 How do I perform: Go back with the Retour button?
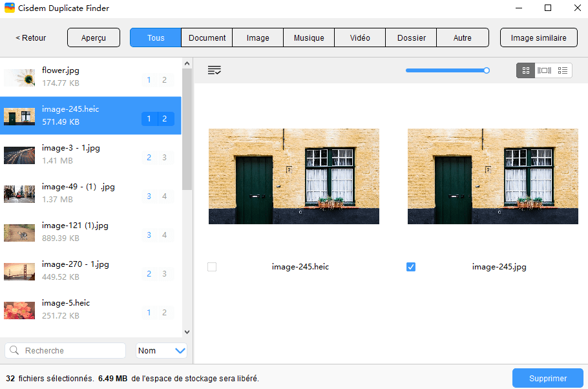coord(31,37)
